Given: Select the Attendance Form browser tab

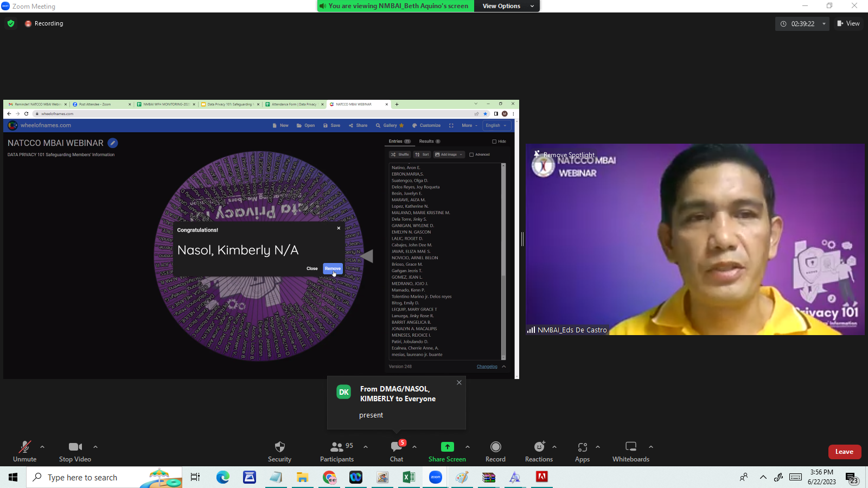Looking at the screenshot, I should [294, 104].
